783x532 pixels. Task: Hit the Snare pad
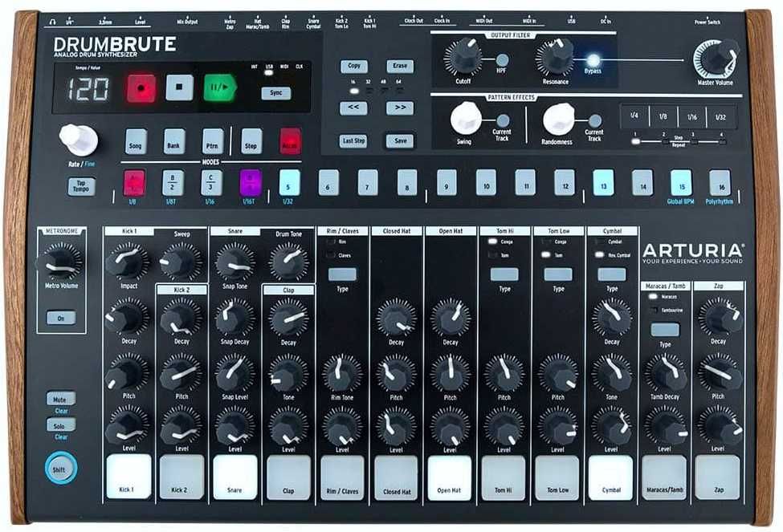(235, 477)
